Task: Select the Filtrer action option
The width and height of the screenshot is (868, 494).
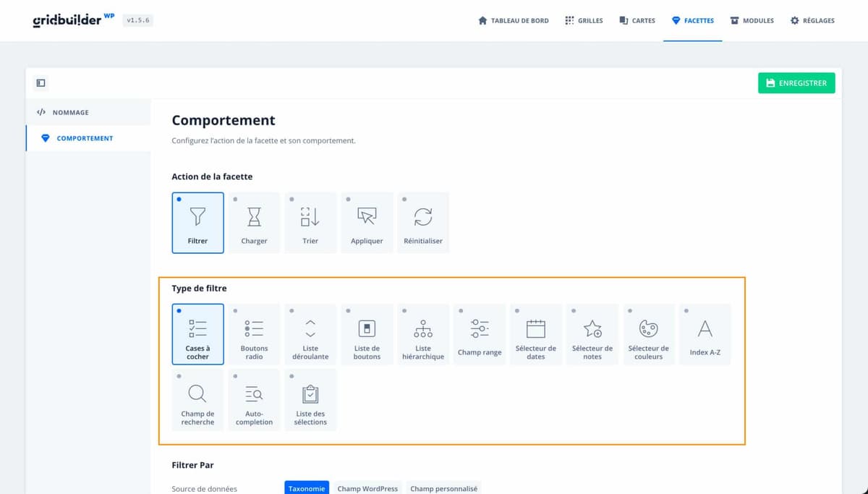Action: click(197, 222)
